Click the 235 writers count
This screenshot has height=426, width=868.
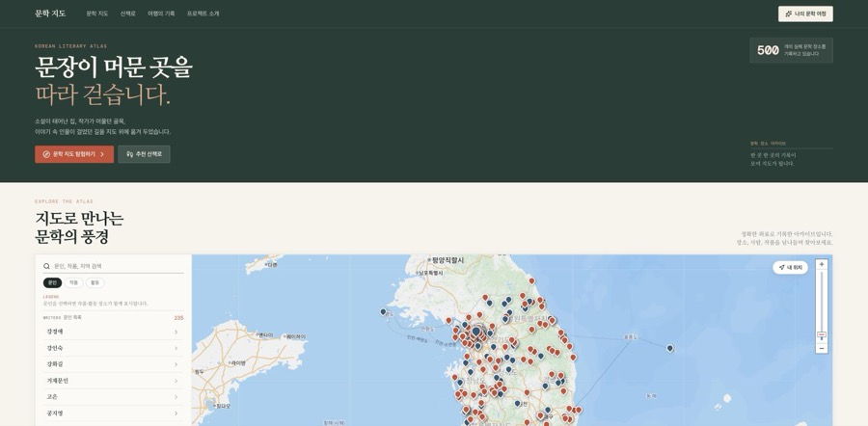(178, 318)
